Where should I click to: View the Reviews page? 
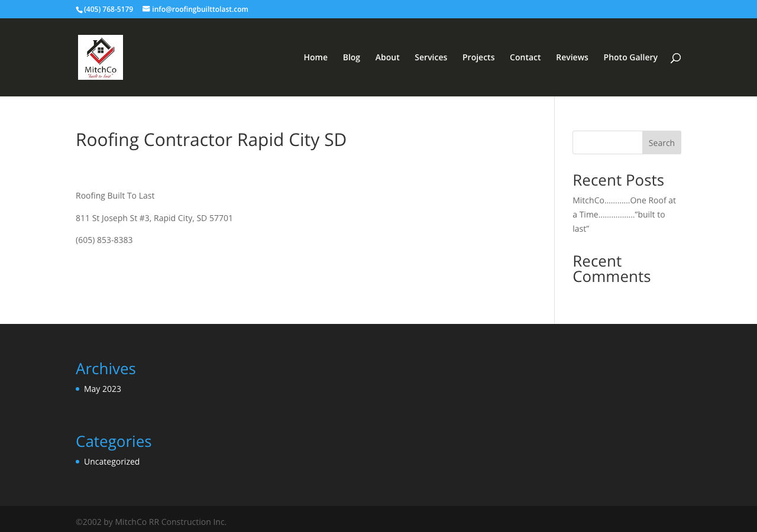click(572, 57)
